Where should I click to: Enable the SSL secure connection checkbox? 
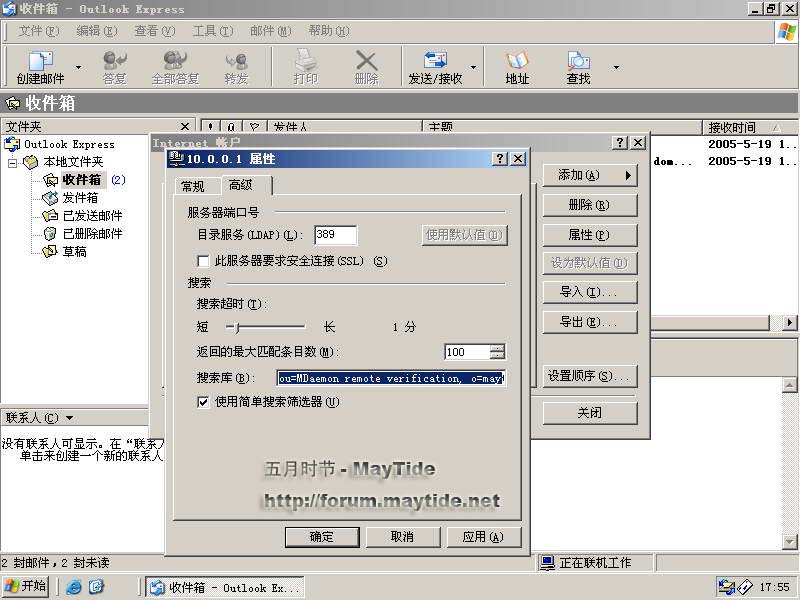point(204,261)
